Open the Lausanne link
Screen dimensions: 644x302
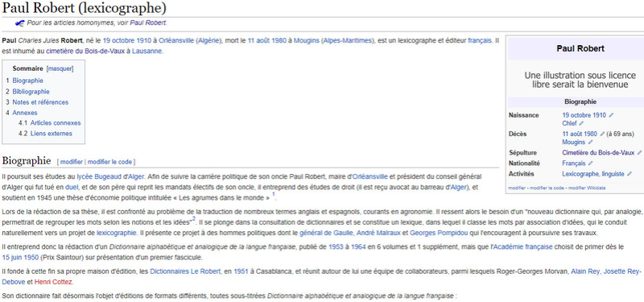(x=147, y=52)
